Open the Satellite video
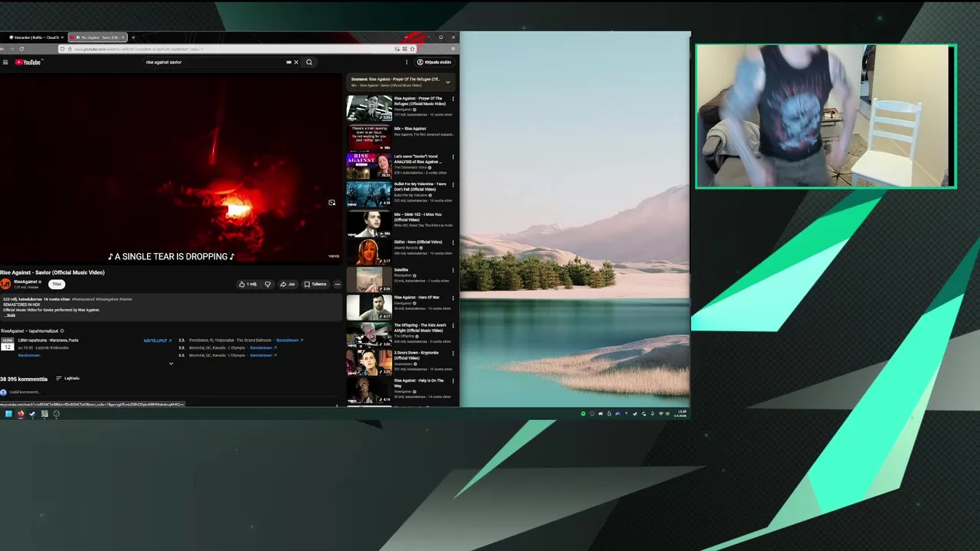The width and height of the screenshot is (980, 551). click(369, 279)
